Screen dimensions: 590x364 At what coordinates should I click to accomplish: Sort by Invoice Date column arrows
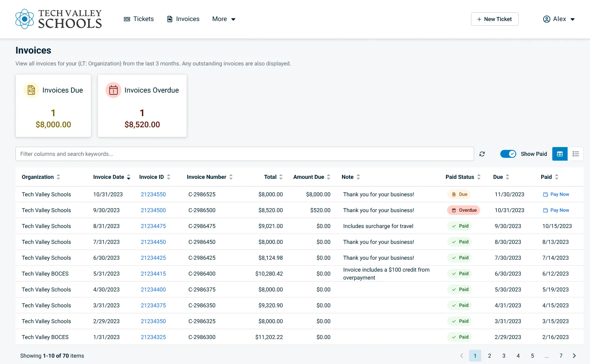[x=129, y=177]
